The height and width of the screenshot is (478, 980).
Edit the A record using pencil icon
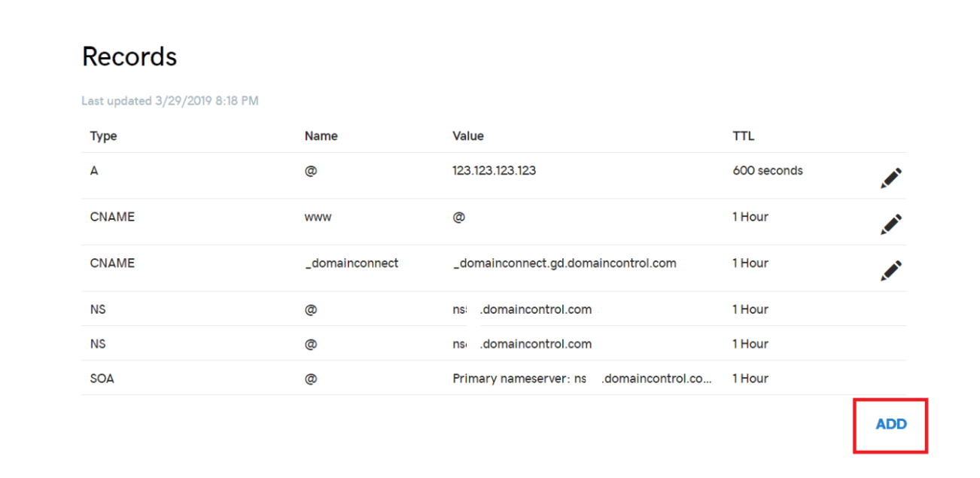(890, 178)
